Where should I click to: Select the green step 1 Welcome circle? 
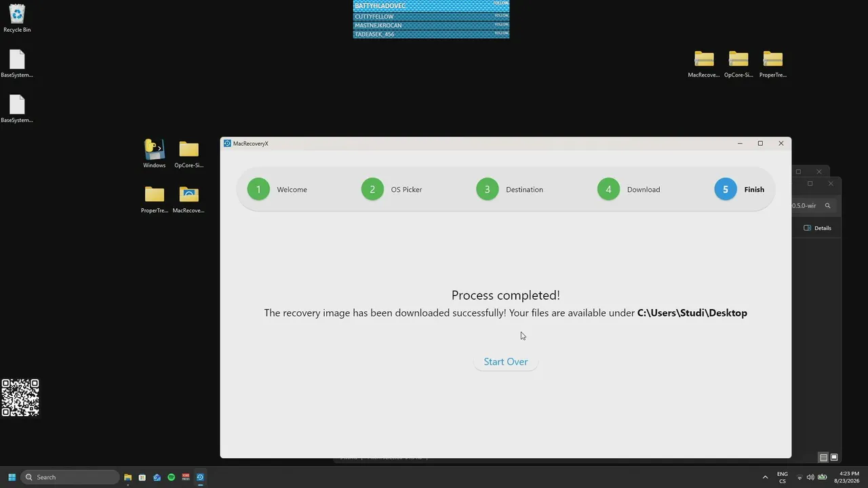[x=258, y=189]
